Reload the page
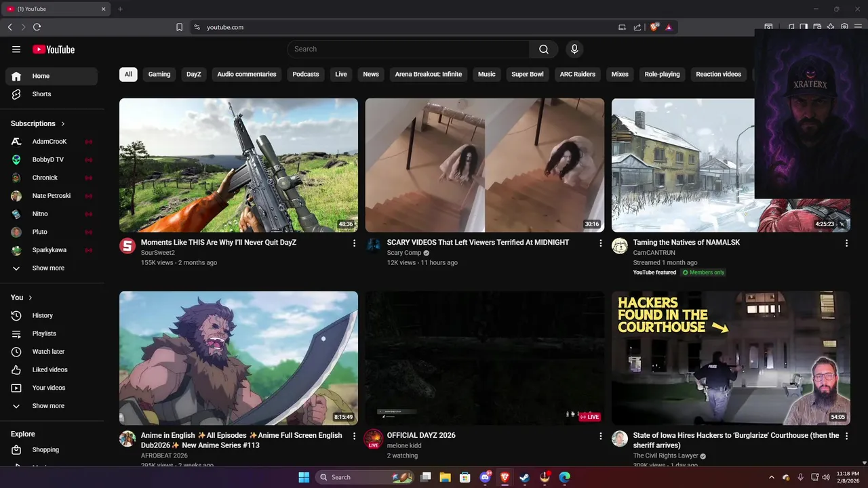The width and height of the screenshot is (868, 488). (37, 27)
